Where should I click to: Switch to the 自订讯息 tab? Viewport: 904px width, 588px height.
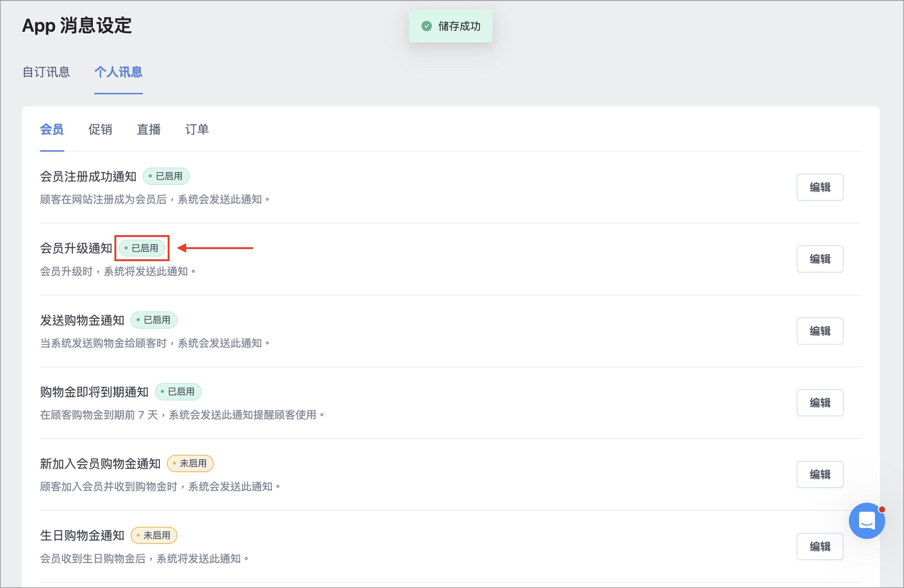[x=46, y=72]
